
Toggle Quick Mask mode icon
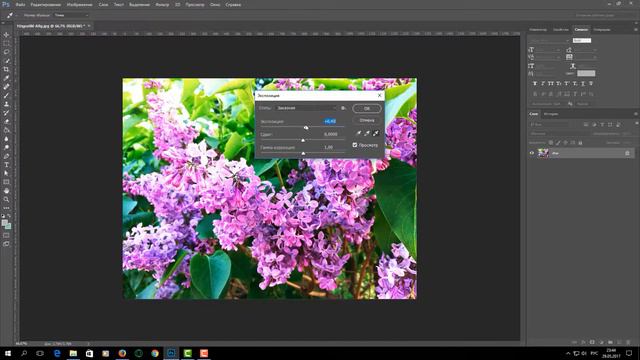click(6, 235)
